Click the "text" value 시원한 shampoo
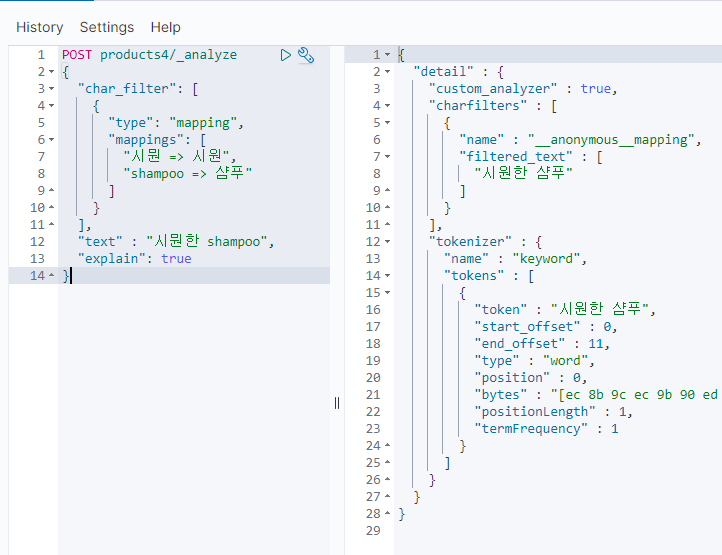The width and height of the screenshot is (722, 555). [208, 242]
